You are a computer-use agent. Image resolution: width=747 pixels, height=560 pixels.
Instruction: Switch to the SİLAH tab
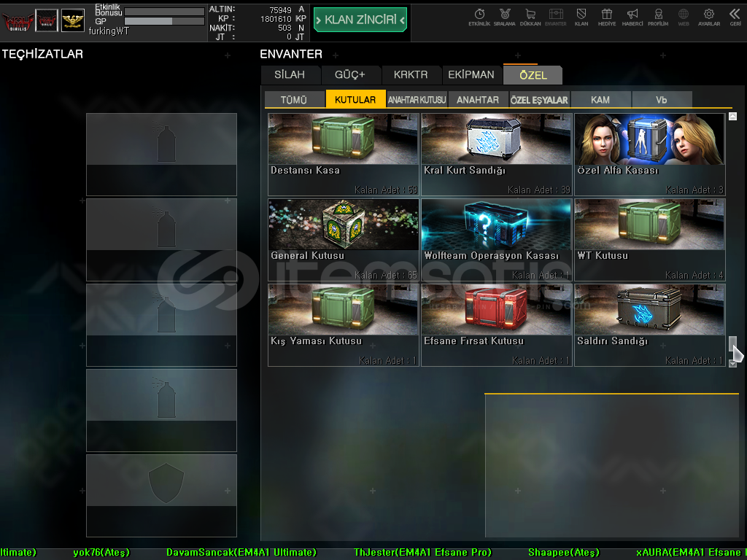(x=290, y=75)
